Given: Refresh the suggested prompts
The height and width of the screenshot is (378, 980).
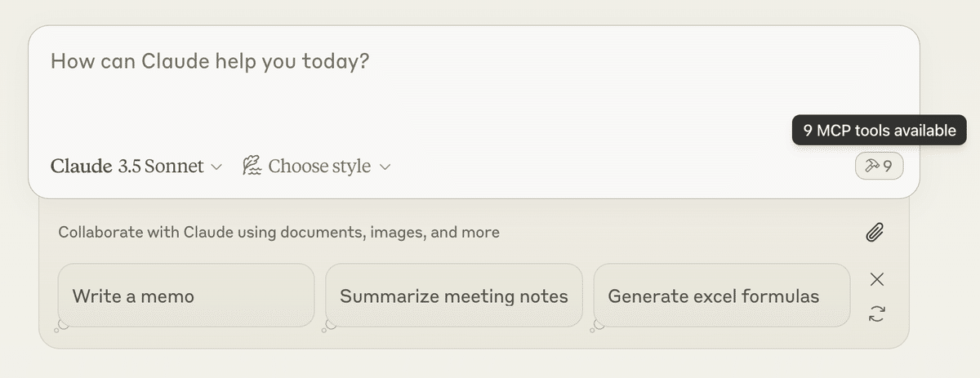Looking at the screenshot, I should point(877,314).
